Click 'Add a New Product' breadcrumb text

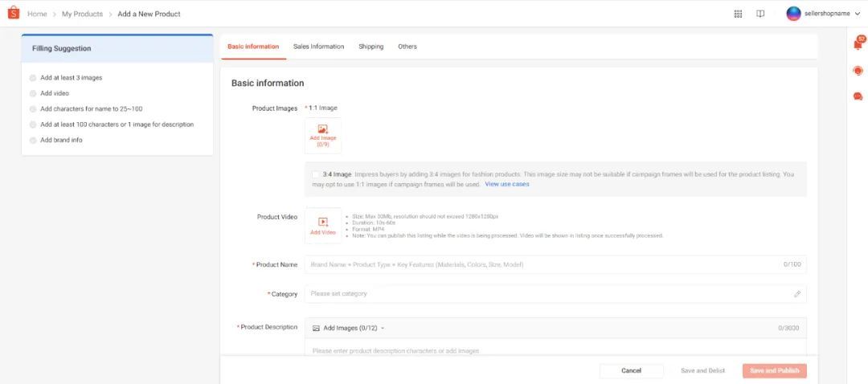(149, 14)
